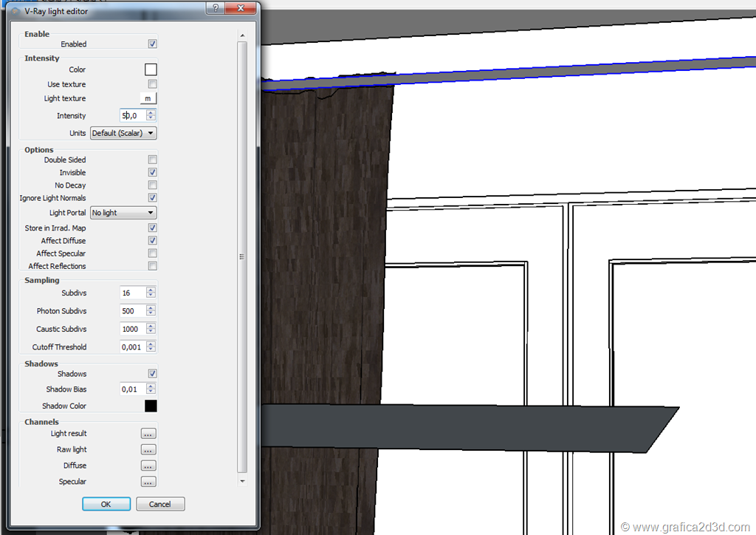Open Raw light channel browse button
This screenshot has height=535, width=756.
pyautogui.click(x=148, y=450)
